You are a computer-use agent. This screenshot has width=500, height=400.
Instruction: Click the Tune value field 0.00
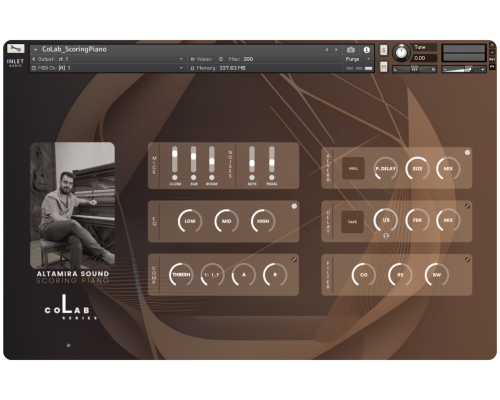[424, 58]
